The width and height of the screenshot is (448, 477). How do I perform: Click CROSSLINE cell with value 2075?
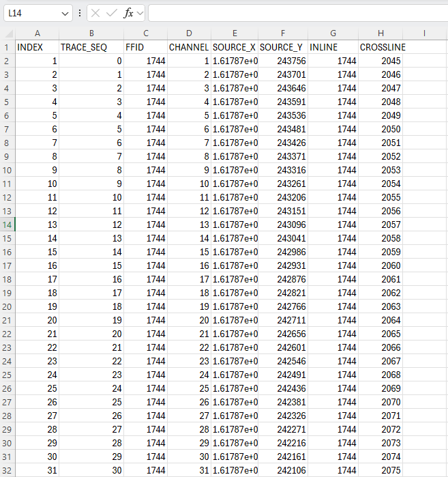(x=380, y=470)
